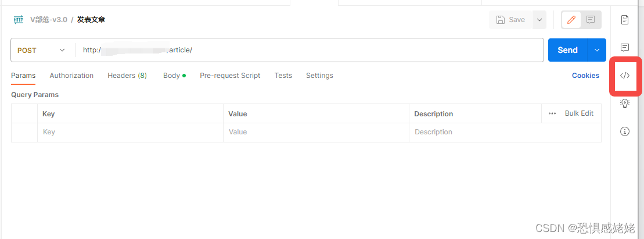Switch to the Authorization tab

tap(71, 76)
